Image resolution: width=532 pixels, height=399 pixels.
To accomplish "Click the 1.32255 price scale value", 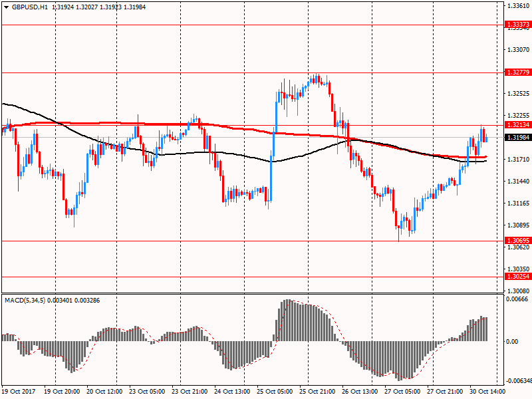I will point(518,115).
